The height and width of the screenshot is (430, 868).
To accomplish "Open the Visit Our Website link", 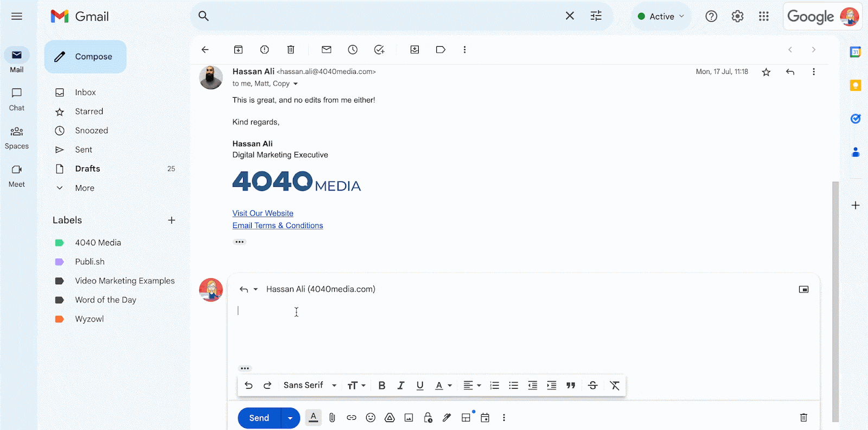I will click(263, 213).
